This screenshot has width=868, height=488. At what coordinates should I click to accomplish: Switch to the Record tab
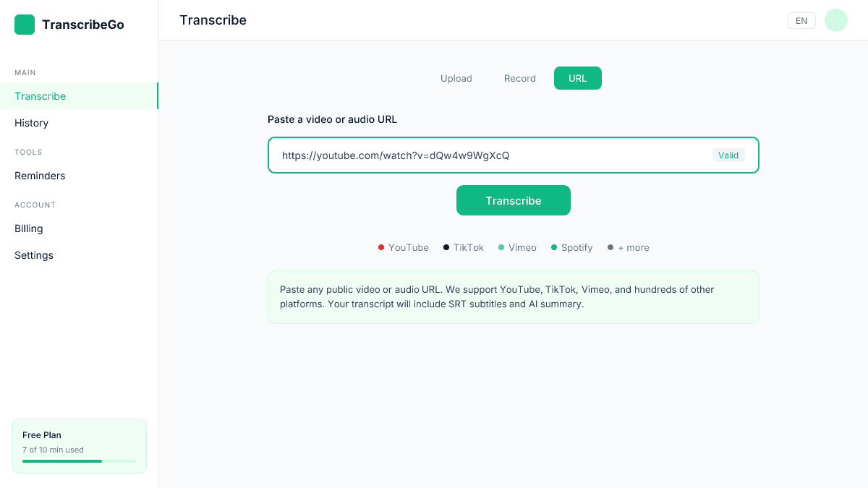(519, 78)
